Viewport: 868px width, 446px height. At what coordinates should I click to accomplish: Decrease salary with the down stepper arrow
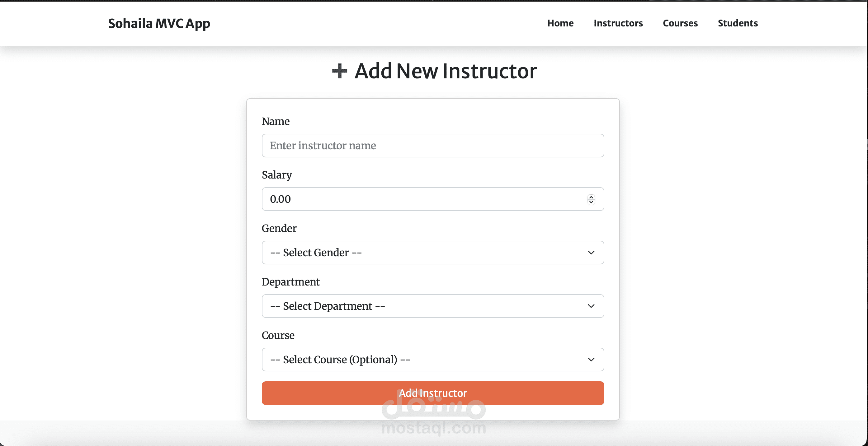pos(591,202)
